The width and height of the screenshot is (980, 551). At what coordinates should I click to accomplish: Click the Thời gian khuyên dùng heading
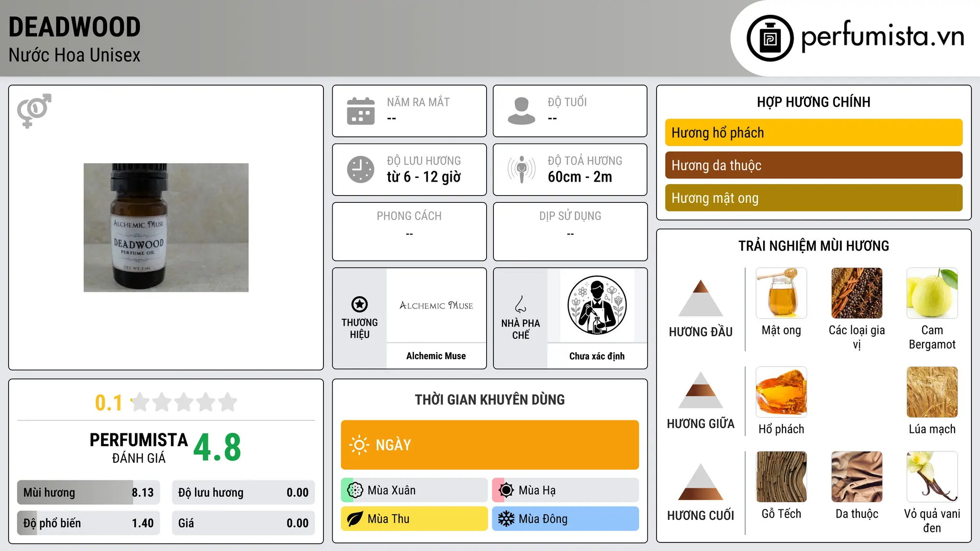coord(490,399)
